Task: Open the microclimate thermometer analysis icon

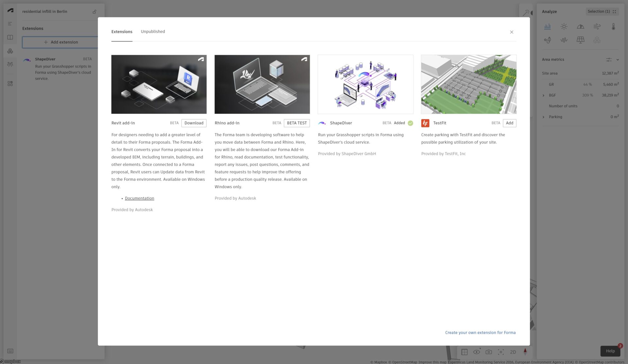Action: click(x=613, y=26)
